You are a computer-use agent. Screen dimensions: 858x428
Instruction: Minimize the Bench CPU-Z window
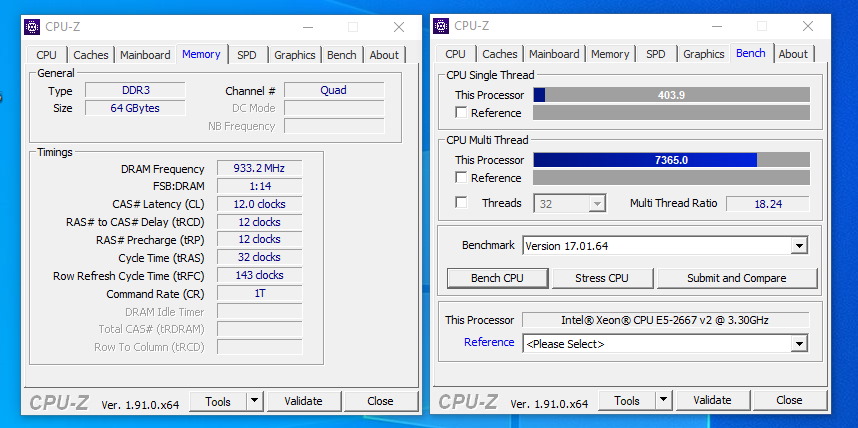715,26
